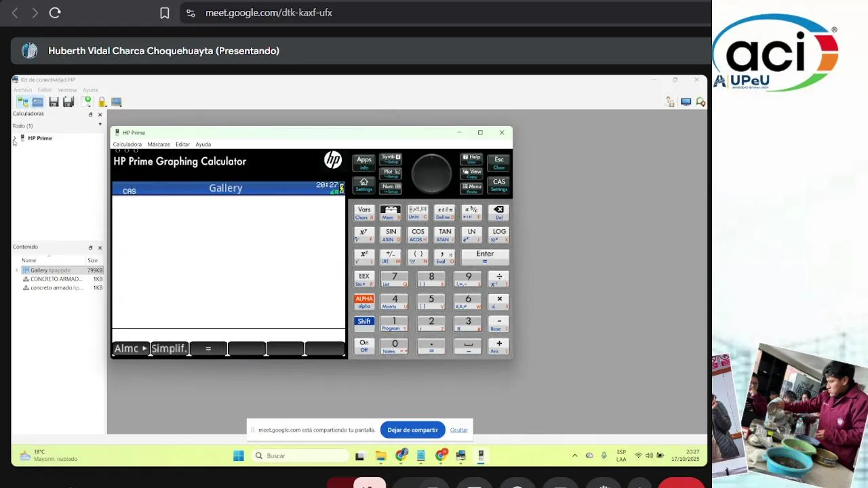Toggle the blue Shift key
Screen dimensions: 868x488
coord(364,324)
